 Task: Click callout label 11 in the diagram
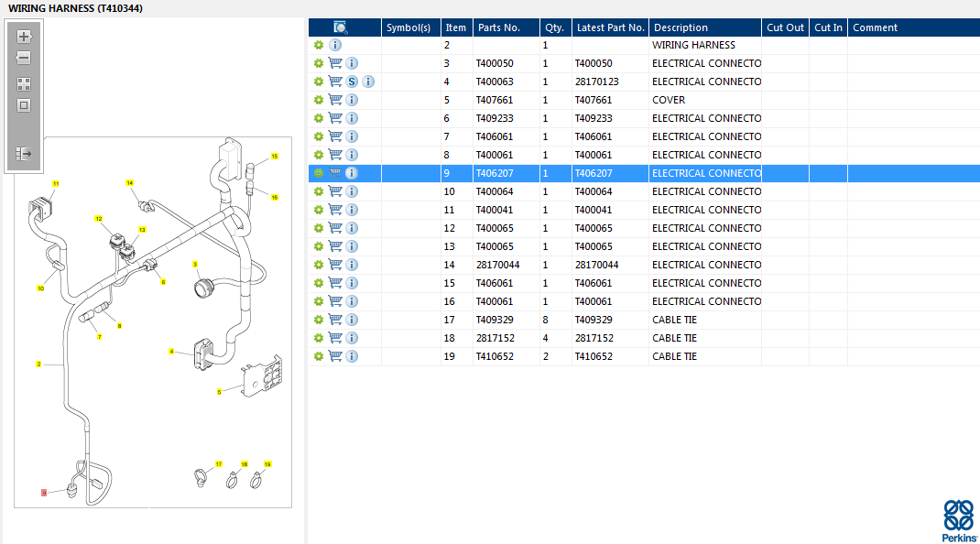(56, 184)
